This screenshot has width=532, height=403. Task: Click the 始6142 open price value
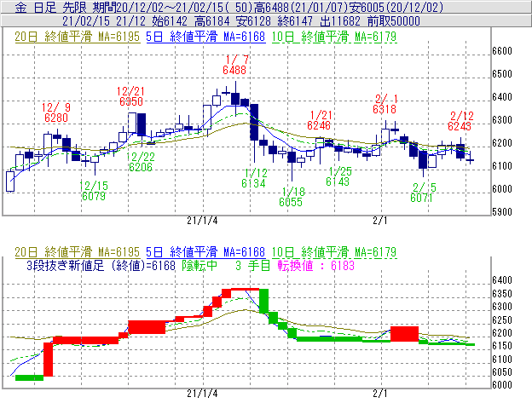pos(170,21)
